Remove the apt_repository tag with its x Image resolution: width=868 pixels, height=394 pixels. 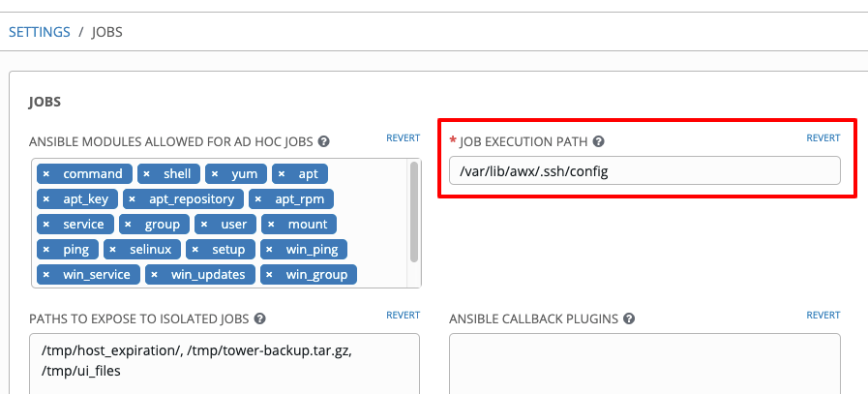(133, 199)
